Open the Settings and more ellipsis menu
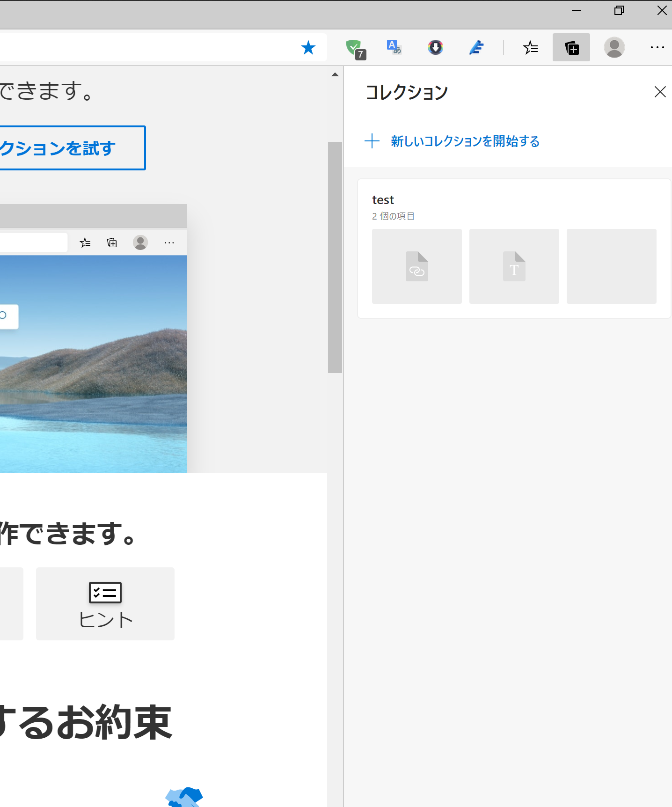Viewport: 672px width, 807px height. pos(657,47)
